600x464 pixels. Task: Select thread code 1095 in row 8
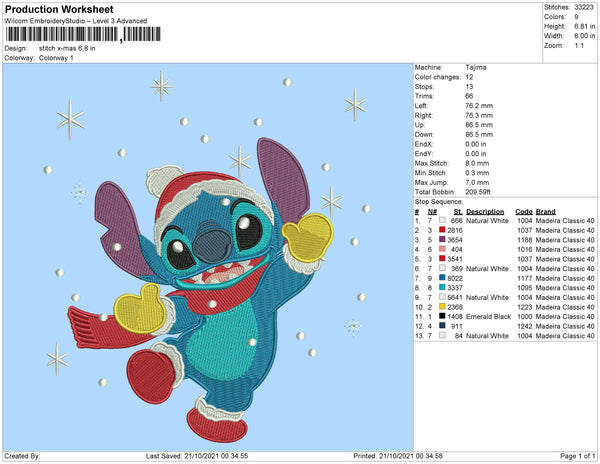pyautogui.click(x=525, y=288)
